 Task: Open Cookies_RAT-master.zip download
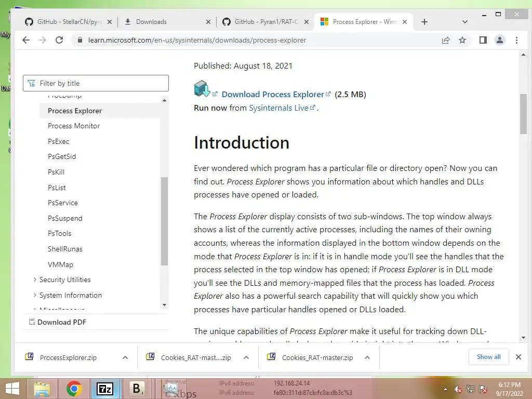(317, 357)
